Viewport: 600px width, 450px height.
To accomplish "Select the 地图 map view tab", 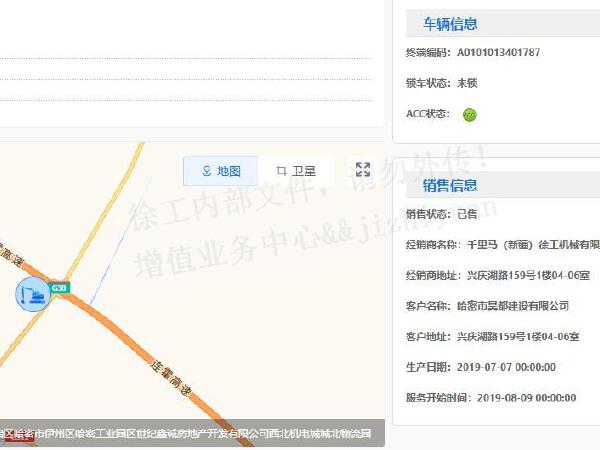I will (x=221, y=171).
